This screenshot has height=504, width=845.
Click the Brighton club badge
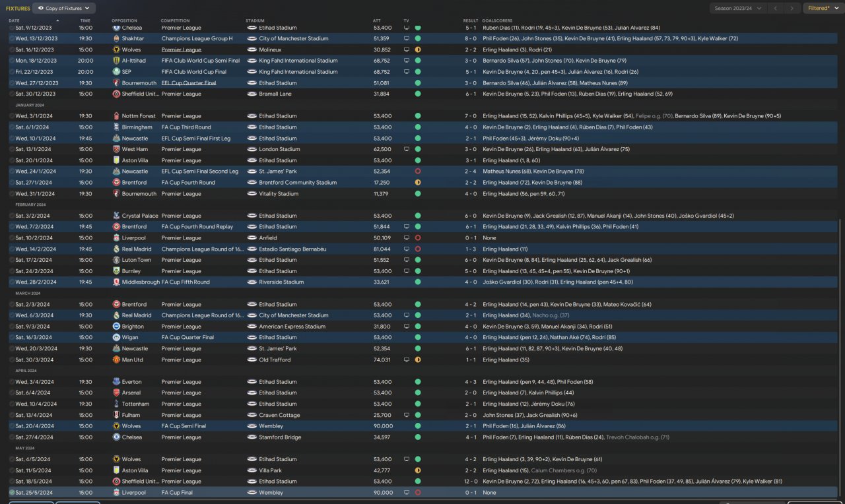coord(116,327)
